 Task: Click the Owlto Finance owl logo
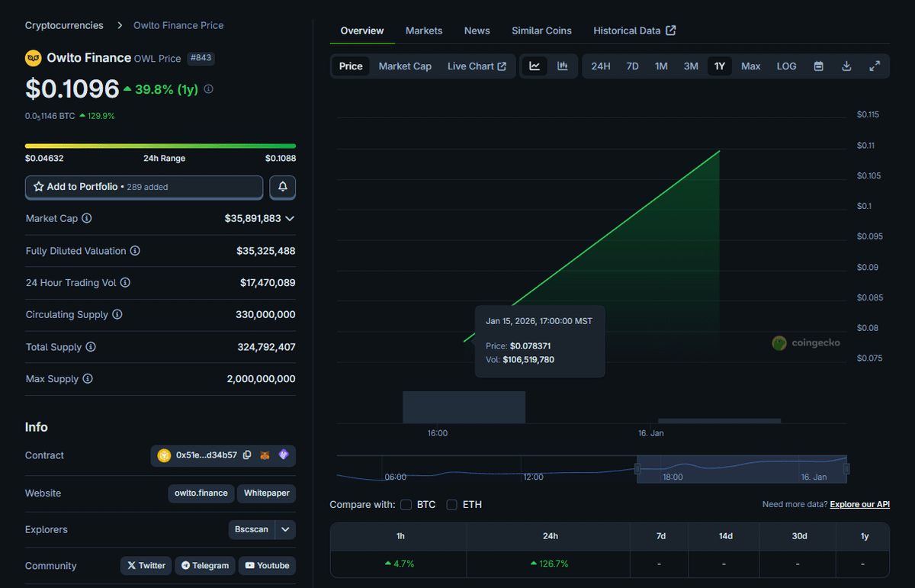(x=34, y=58)
